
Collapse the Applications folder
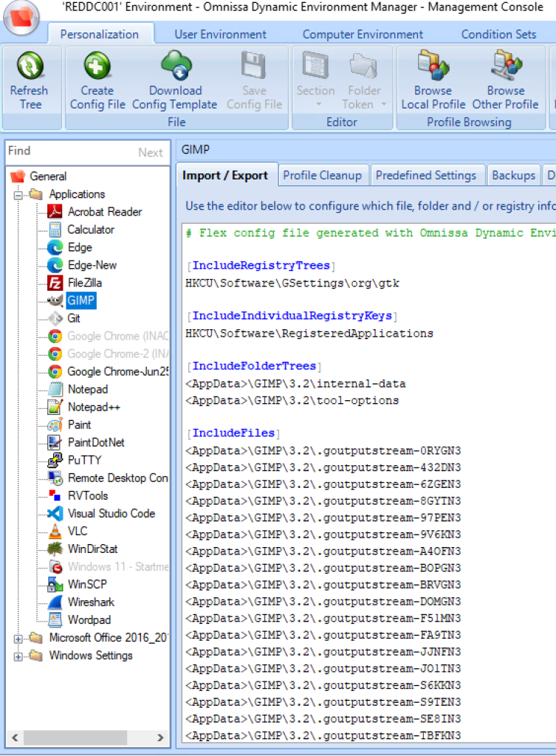[18, 195]
